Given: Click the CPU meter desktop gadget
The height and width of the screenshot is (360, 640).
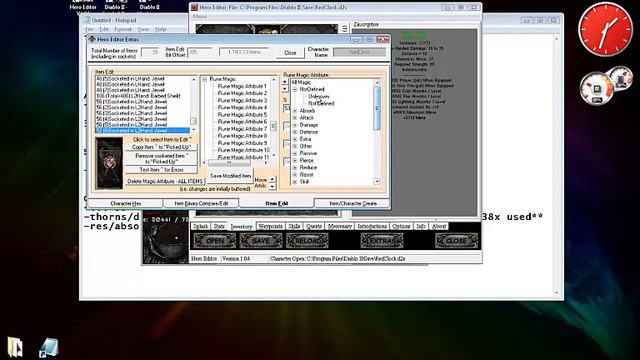Looking at the screenshot, I should 597,89.
